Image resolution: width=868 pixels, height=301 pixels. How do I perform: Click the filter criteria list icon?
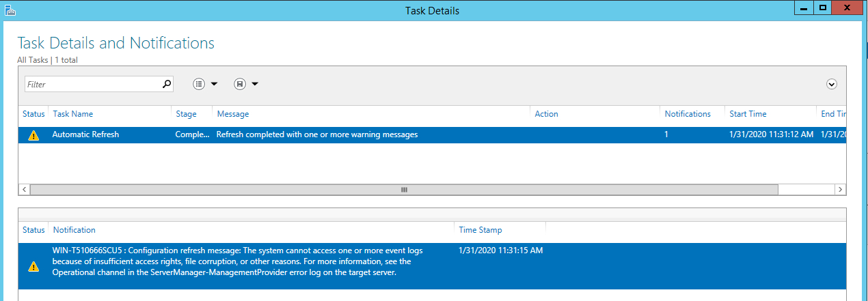[x=199, y=84]
